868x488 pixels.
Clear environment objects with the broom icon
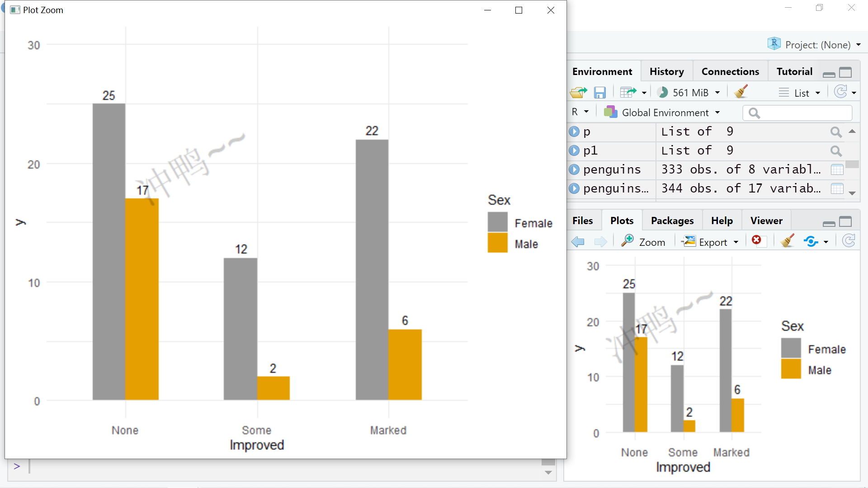coord(741,92)
